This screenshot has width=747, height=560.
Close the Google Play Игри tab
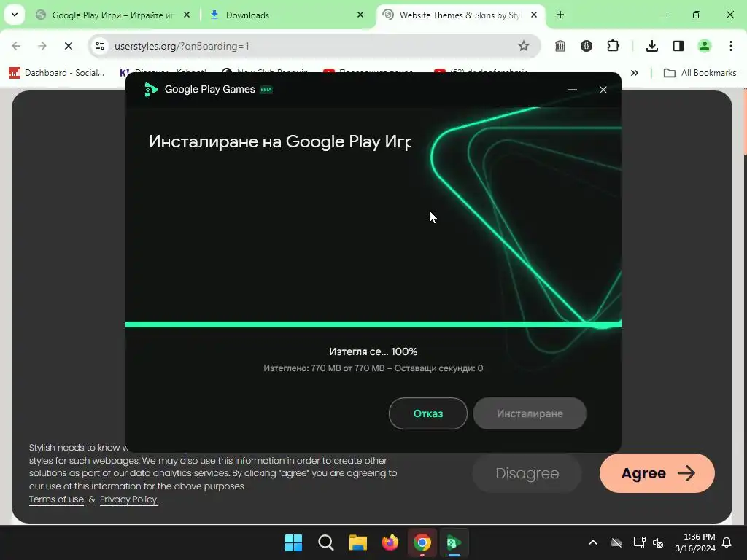(186, 15)
